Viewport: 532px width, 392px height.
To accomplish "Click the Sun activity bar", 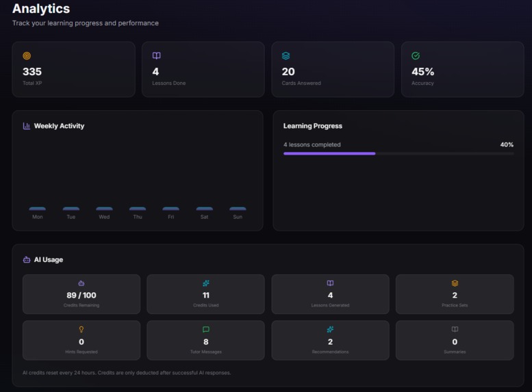I will [238, 209].
